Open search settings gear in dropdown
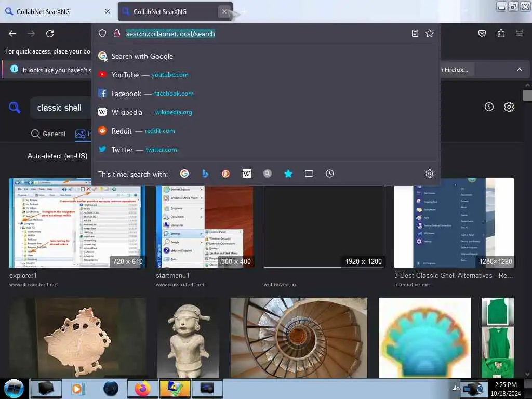Screen dimensions: 532x399 click(430, 174)
